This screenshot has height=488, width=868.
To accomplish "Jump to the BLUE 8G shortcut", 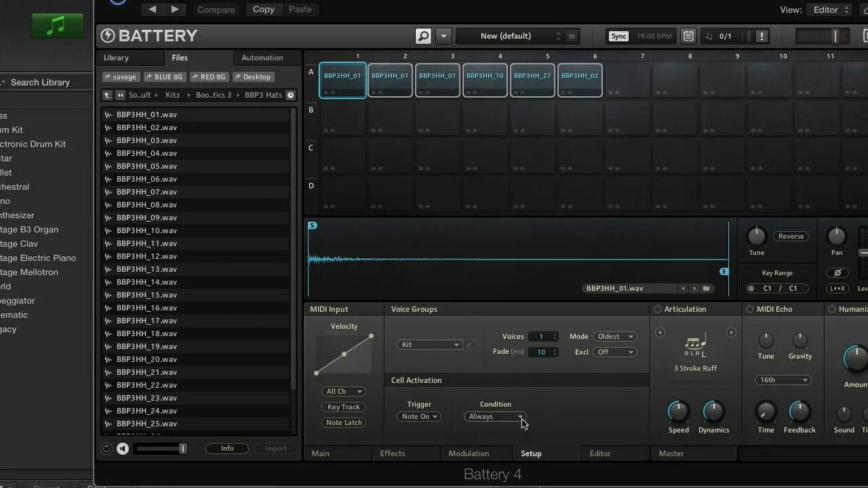I will tap(164, 77).
